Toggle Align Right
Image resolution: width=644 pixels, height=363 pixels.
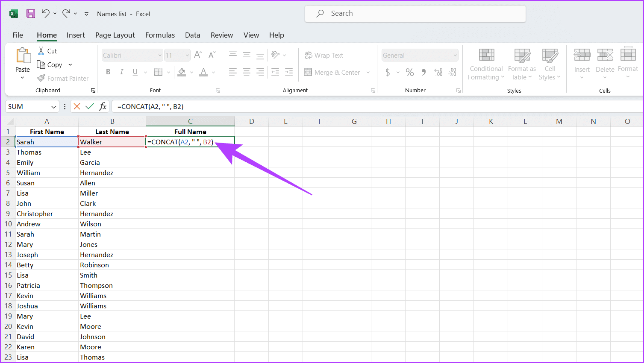pos(260,72)
